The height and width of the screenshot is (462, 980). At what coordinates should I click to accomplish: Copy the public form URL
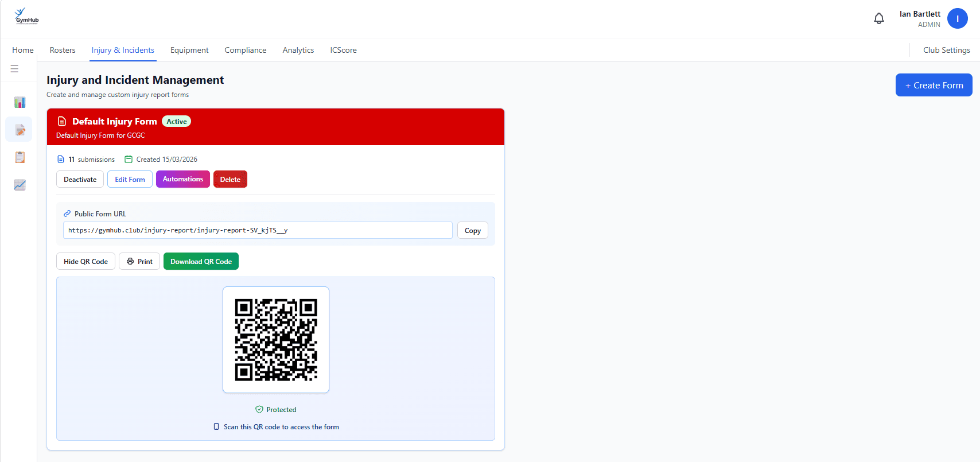point(473,230)
